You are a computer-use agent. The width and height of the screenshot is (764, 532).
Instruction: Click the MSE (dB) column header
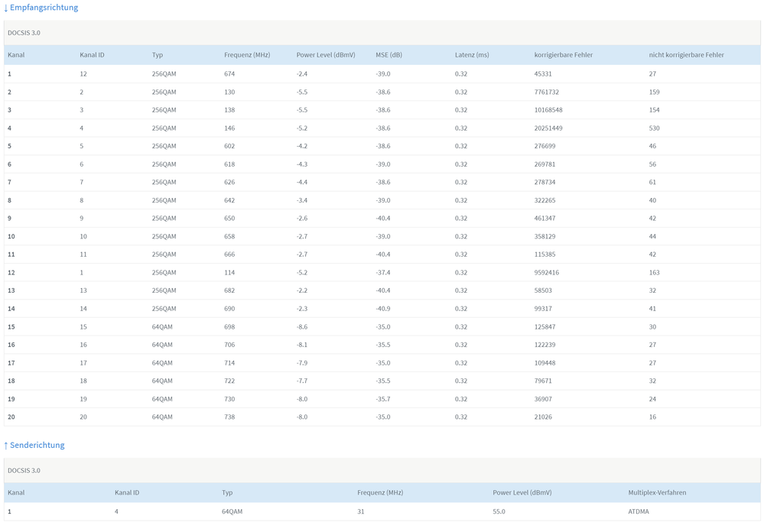(x=389, y=55)
